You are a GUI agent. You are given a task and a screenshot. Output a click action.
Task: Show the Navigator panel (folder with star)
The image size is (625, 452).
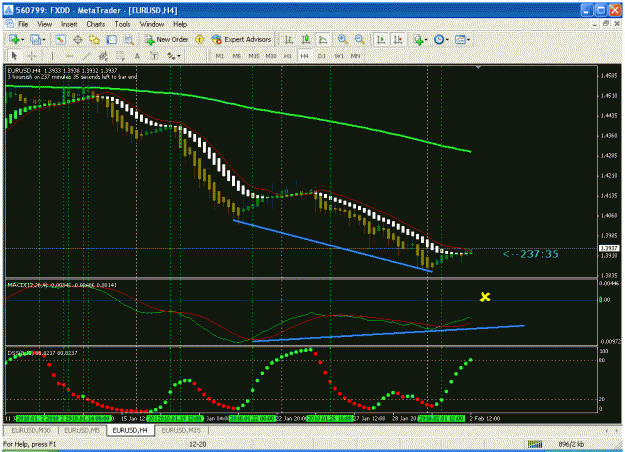coord(94,39)
